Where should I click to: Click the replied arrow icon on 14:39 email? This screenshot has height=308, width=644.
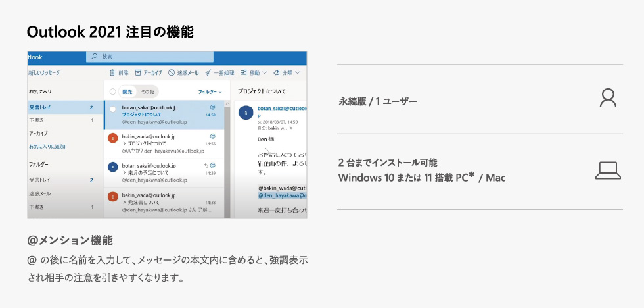(x=206, y=165)
